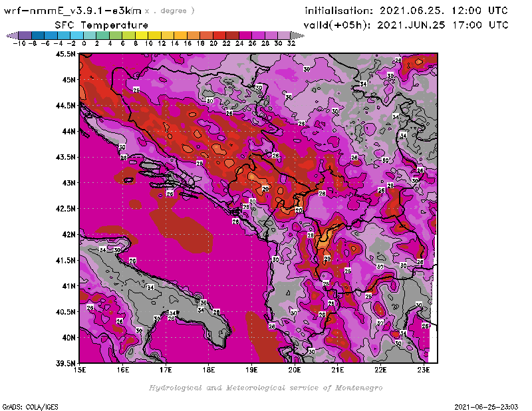Click the SFC Temperature title
Image resolution: width=532 pixels, height=411 pixels.
point(100,25)
